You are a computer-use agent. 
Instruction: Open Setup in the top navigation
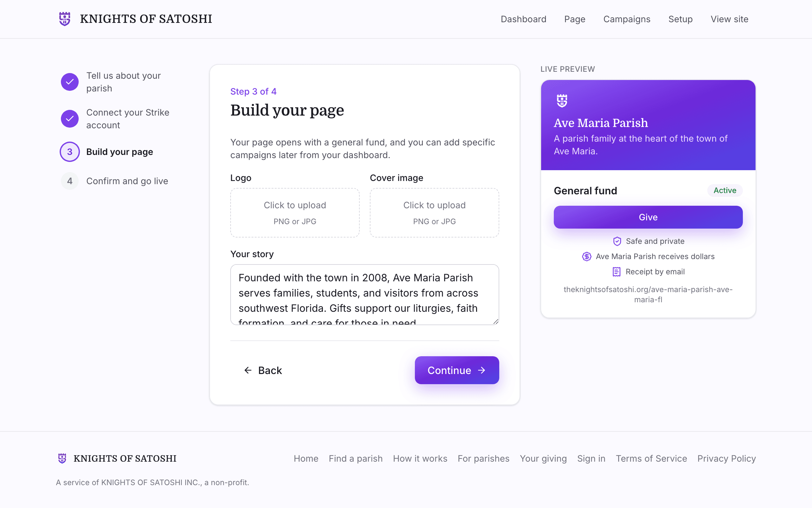point(680,19)
